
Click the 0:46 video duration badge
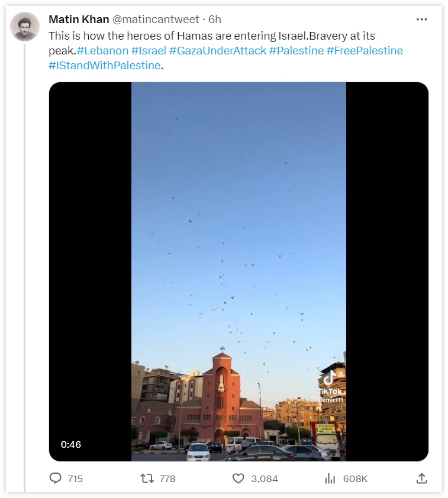click(x=70, y=444)
